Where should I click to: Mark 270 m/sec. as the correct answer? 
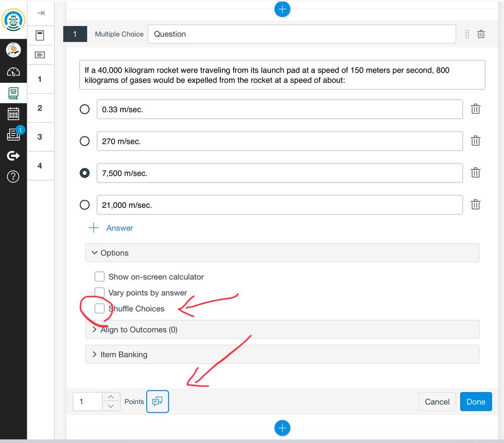point(85,141)
